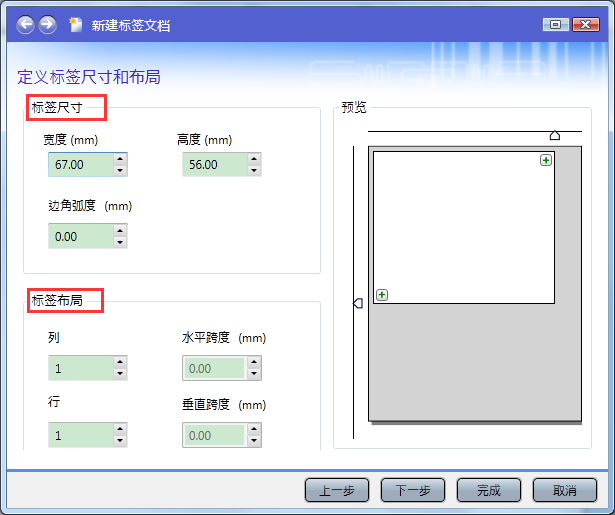
Task: Click the 水平跨度 (mm) label
Action: tap(224, 337)
